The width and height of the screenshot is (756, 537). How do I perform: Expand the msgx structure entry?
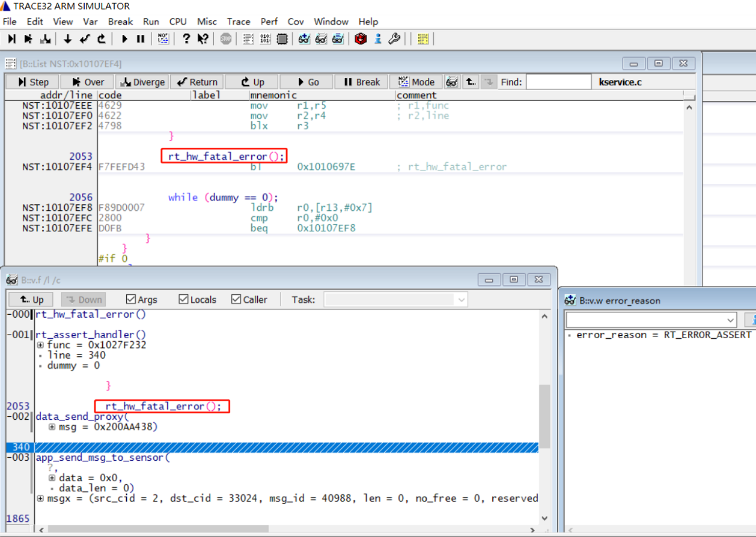coord(40,499)
